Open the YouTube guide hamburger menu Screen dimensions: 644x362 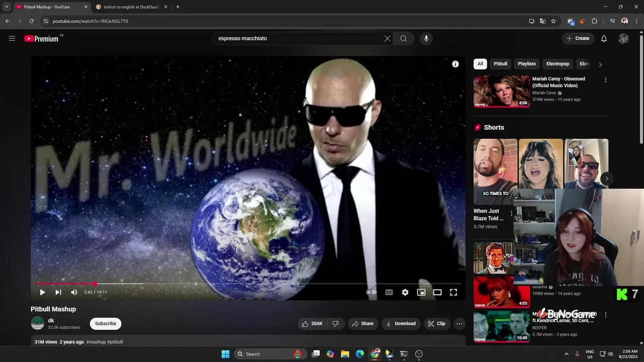[12, 38]
